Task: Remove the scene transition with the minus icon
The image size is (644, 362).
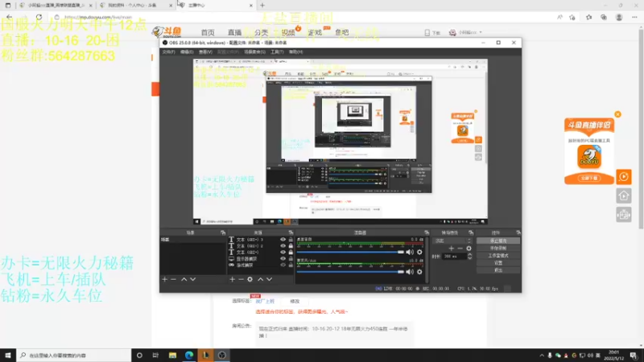Action: click(x=460, y=249)
